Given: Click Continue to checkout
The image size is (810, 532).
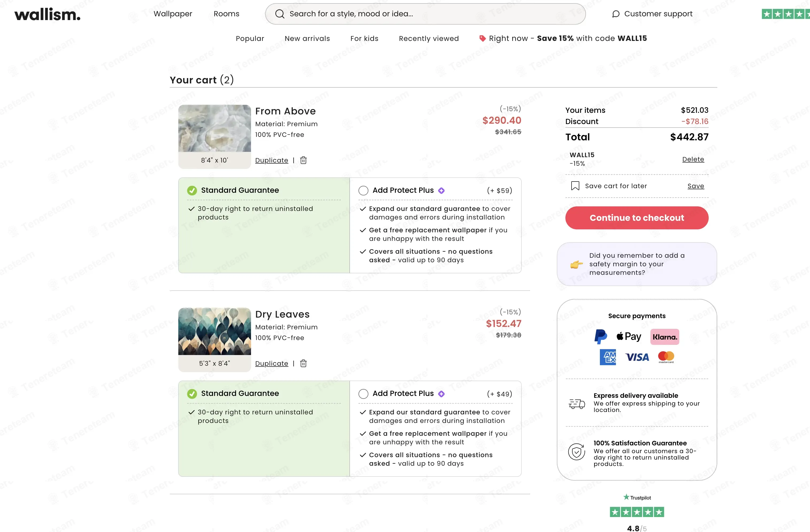Looking at the screenshot, I should click(x=637, y=218).
